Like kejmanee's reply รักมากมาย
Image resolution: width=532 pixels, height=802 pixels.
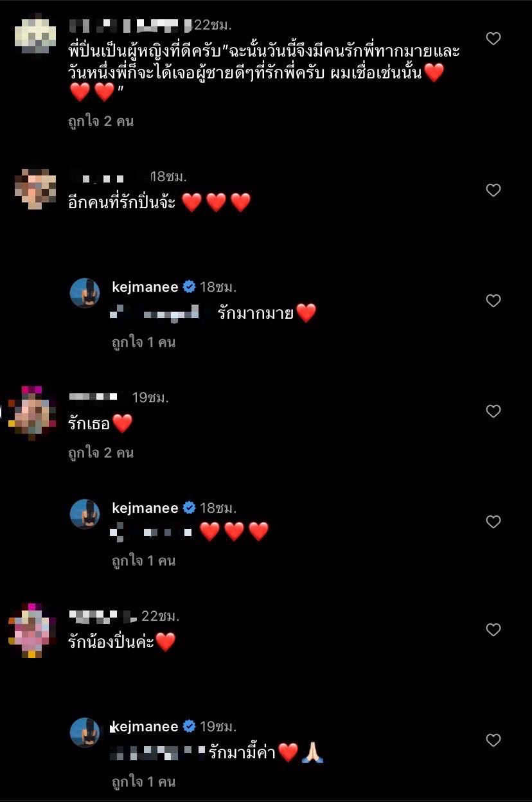coord(493,301)
